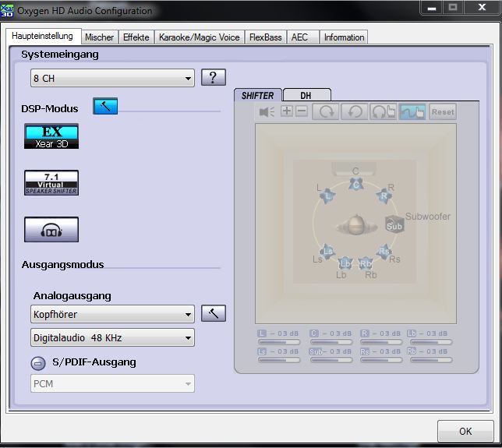502x448 pixels.
Task: Select the left L speaker icon
Action: click(327, 196)
